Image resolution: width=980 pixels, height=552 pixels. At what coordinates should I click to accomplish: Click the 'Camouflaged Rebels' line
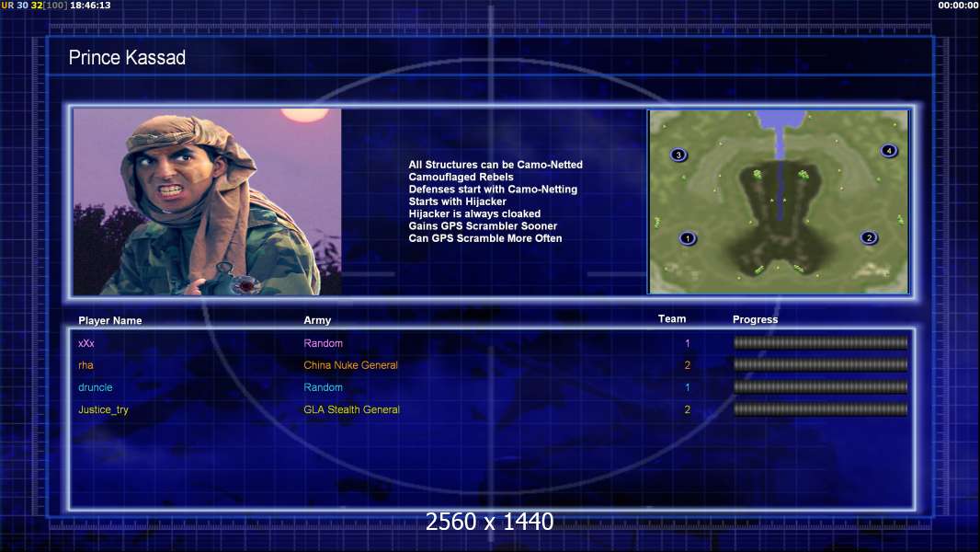[x=462, y=177]
